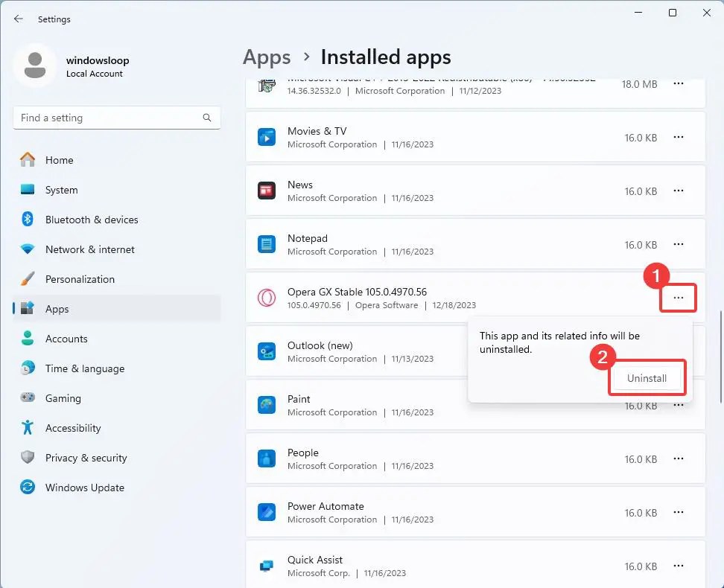Screen dimensions: 724x588
Task: Open the Home settings page
Action: pyautogui.click(x=117, y=160)
